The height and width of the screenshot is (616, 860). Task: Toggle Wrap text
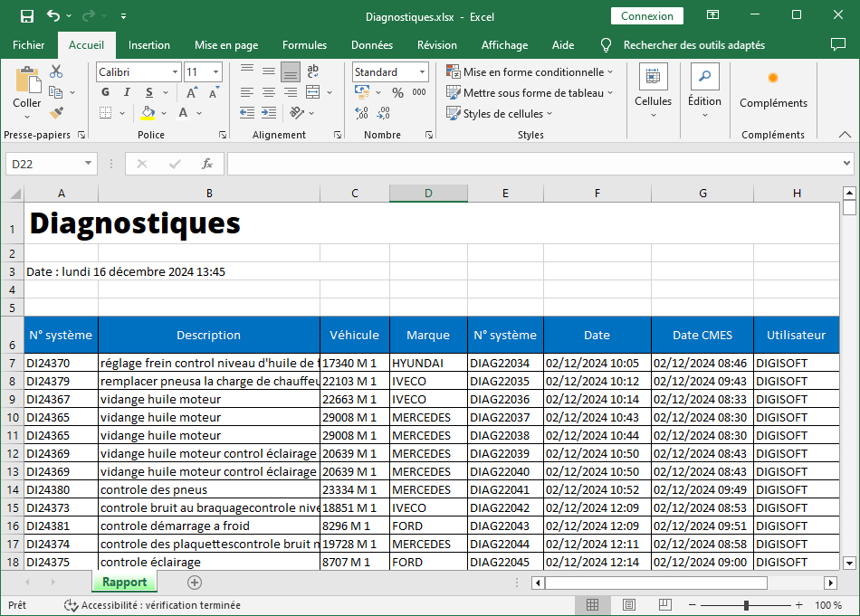[312, 71]
